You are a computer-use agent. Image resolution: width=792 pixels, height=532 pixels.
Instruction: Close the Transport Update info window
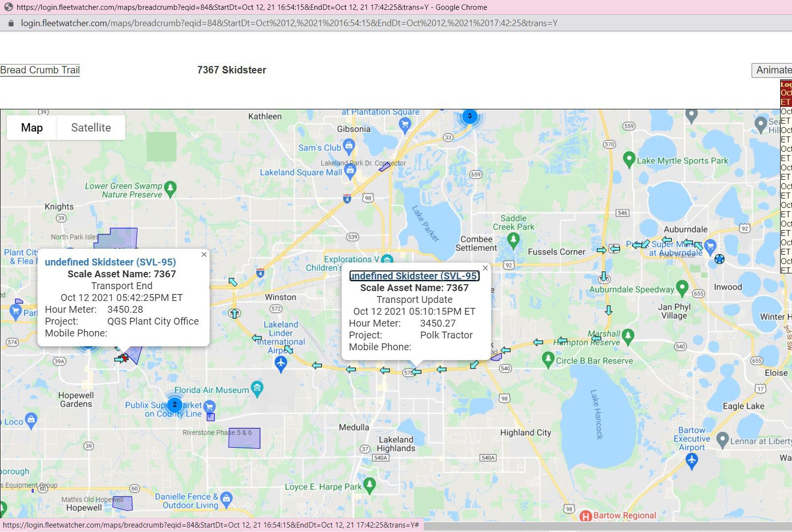click(485, 268)
